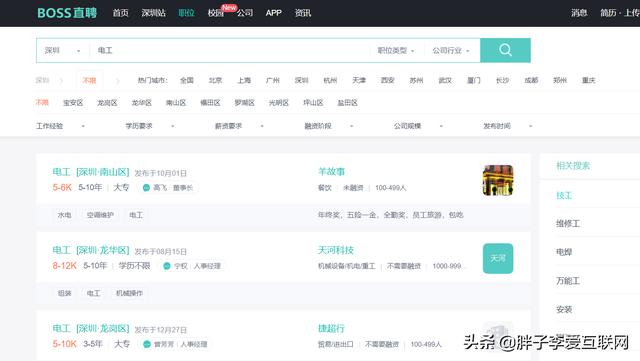Screen dimensions: 640x361
Task: Open the 学历要求 filter dropdown
Action: point(150,126)
